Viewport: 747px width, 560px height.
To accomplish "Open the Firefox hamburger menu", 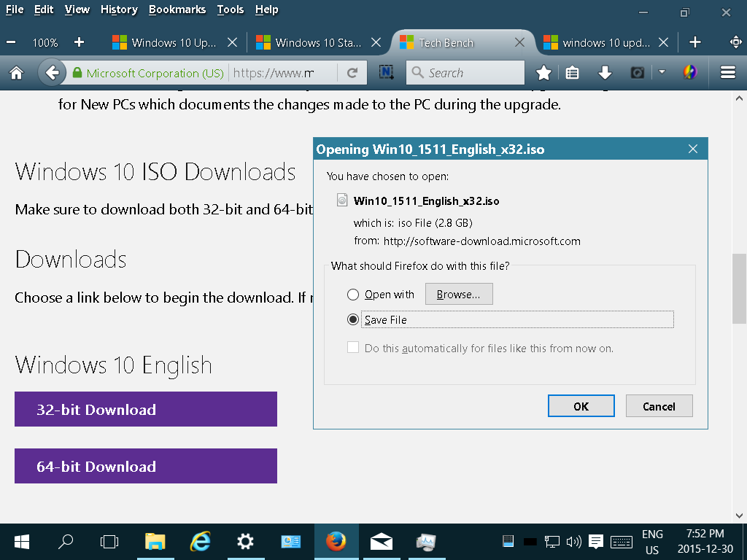I will point(727,72).
